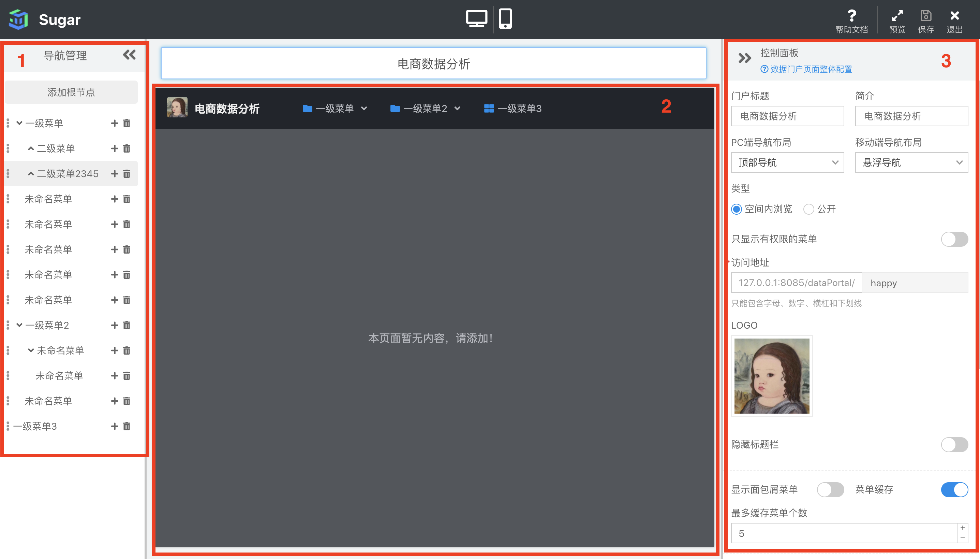Open the 一级菜单 dropdown in preview navbar
Image resolution: width=980 pixels, height=559 pixels.
[335, 108]
